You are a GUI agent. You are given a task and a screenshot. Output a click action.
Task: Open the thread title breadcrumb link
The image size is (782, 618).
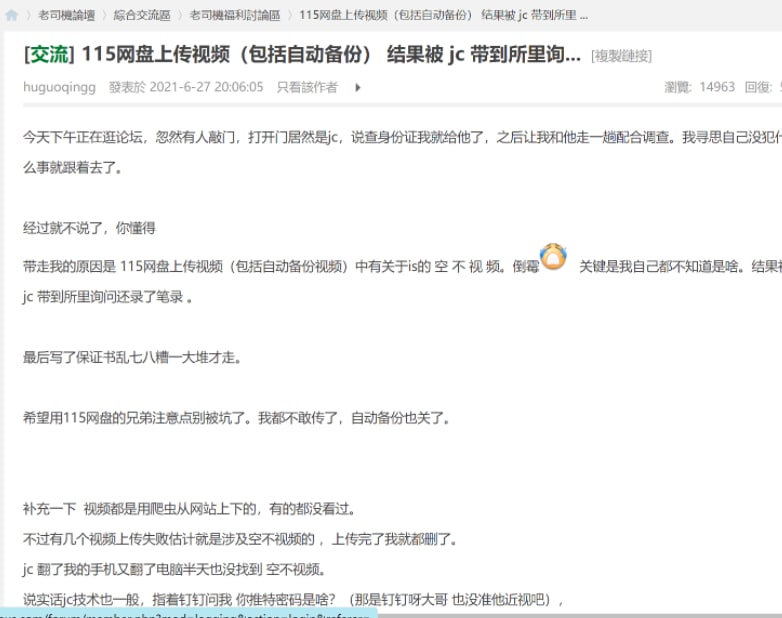tap(443, 15)
